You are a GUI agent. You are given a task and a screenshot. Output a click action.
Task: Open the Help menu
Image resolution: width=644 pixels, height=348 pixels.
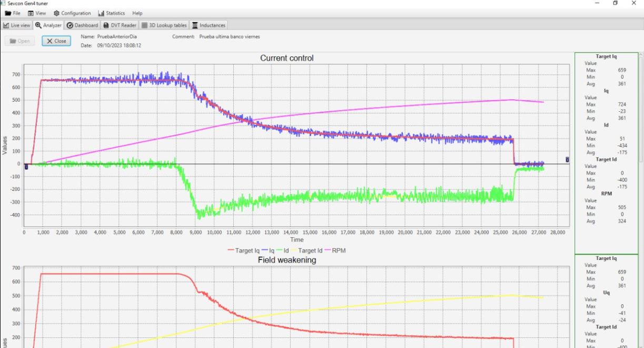pyautogui.click(x=137, y=13)
